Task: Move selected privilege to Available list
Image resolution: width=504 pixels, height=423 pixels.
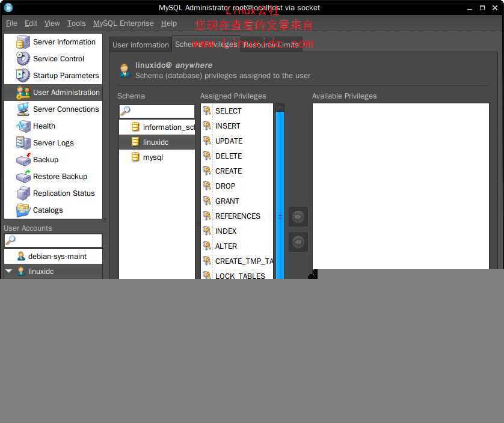Action: pyautogui.click(x=298, y=217)
